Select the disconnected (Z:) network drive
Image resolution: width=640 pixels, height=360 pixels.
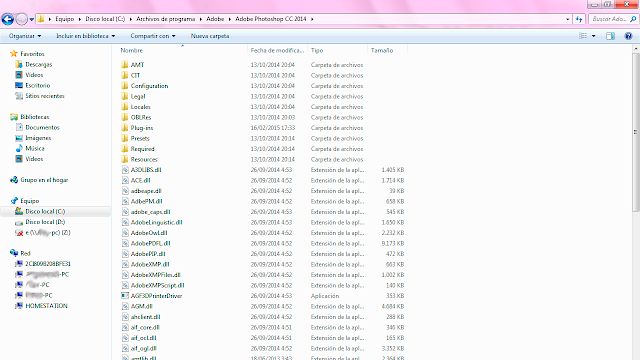pyautogui.click(x=48, y=233)
